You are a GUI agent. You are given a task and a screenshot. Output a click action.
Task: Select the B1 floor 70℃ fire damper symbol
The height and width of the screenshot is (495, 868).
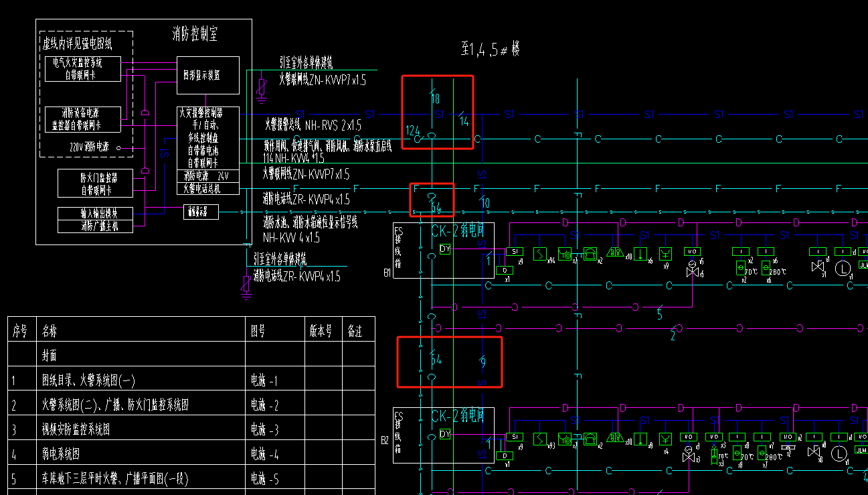[x=740, y=268]
